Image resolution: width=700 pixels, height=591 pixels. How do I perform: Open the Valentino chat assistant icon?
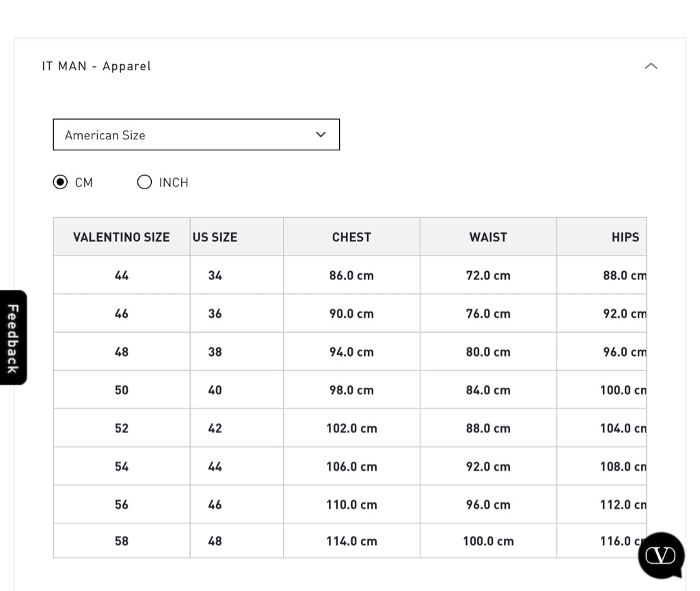tap(660, 555)
